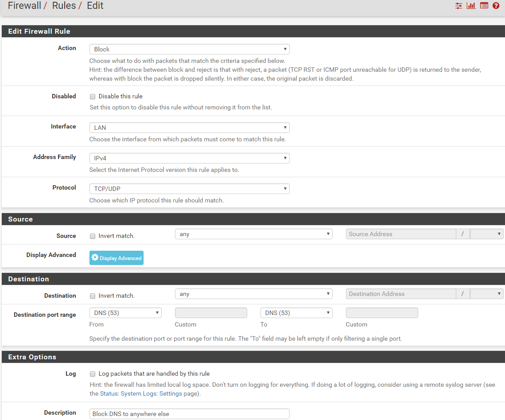Click the Description field with Block DNS text
Screen dimensions: 505x420
point(190,414)
